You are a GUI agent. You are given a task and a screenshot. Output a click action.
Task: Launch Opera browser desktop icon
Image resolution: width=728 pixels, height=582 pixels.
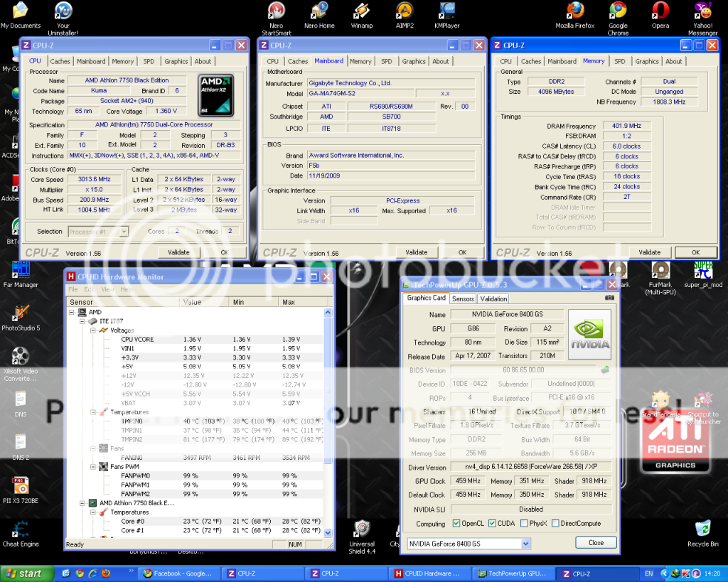660,16
